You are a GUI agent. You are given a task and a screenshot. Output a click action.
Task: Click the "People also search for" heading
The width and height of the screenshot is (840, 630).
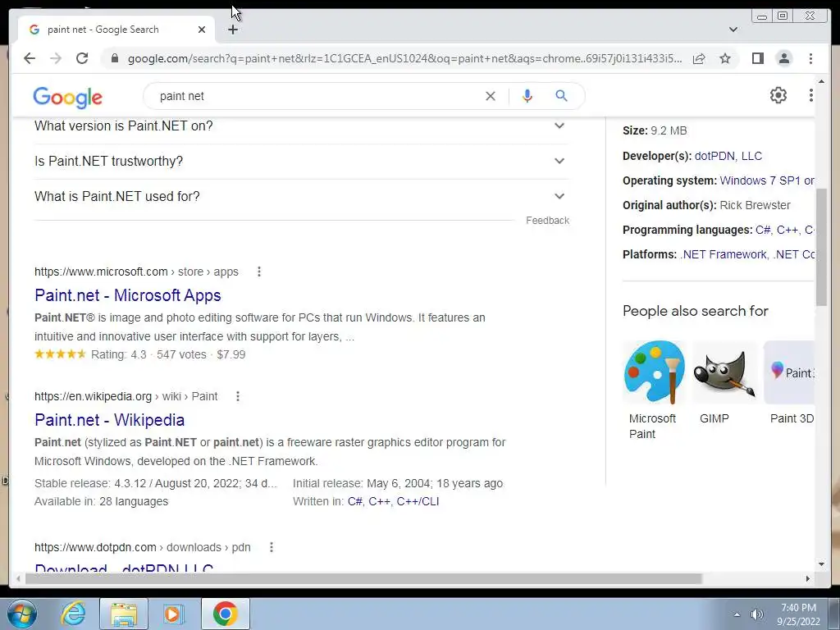click(x=696, y=311)
